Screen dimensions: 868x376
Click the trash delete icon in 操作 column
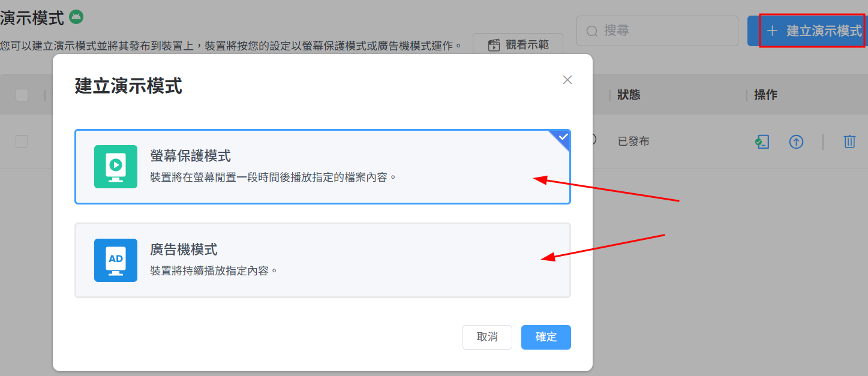pyautogui.click(x=849, y=142)
